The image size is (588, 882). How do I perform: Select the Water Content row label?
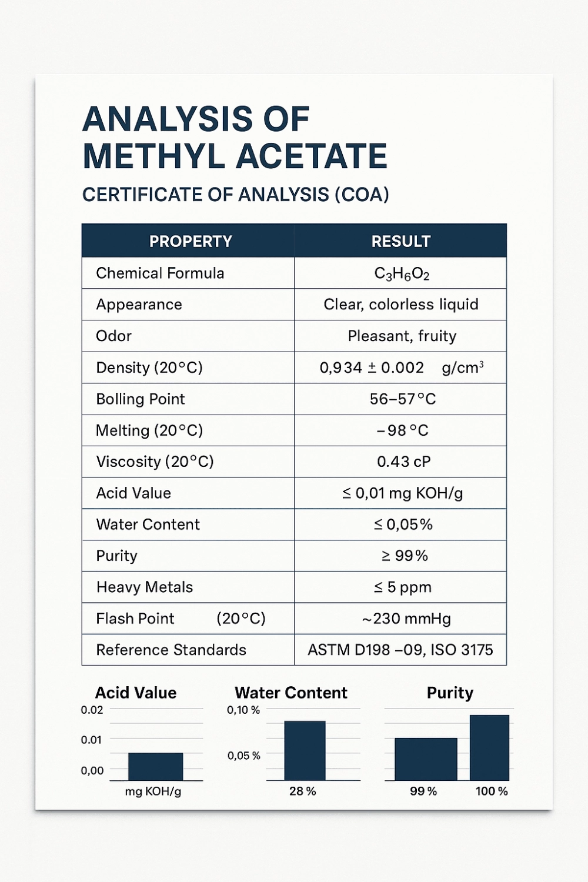pos(148,524)
